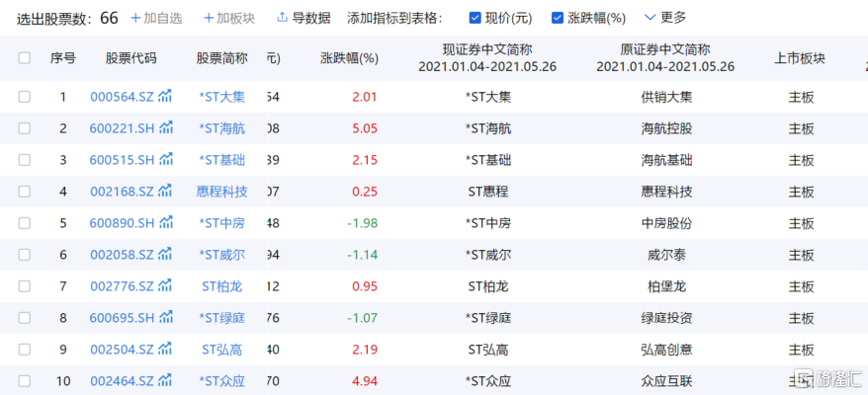Open chart icon next to 002504.SZ
The width and height of the screenshot is (868, 395).
coord(165,349)
